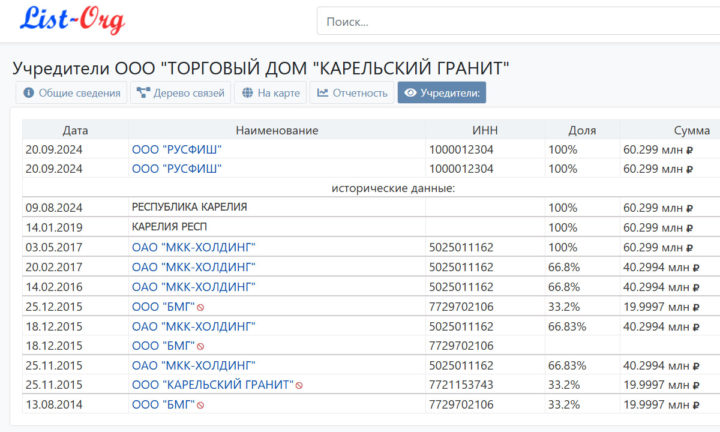Screen dimensions: 720x432
Task: Select date cell 09.08.2024
Action: click(x=75, y=208)
